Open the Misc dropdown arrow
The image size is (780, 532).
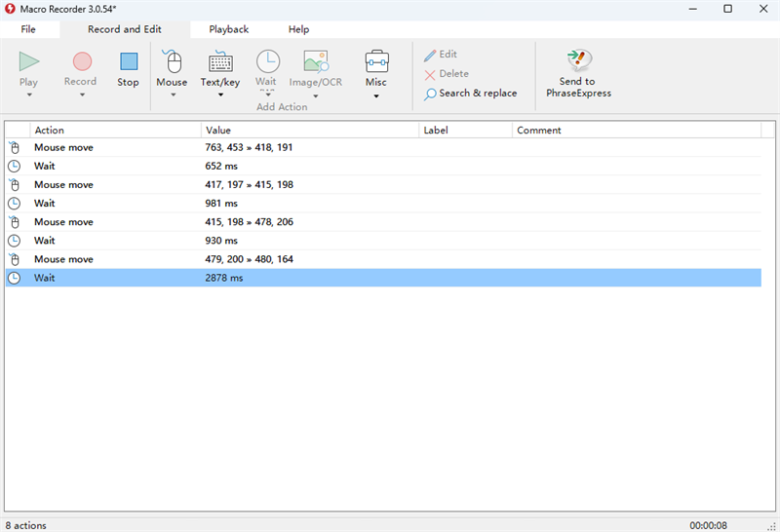click(376, 95)
